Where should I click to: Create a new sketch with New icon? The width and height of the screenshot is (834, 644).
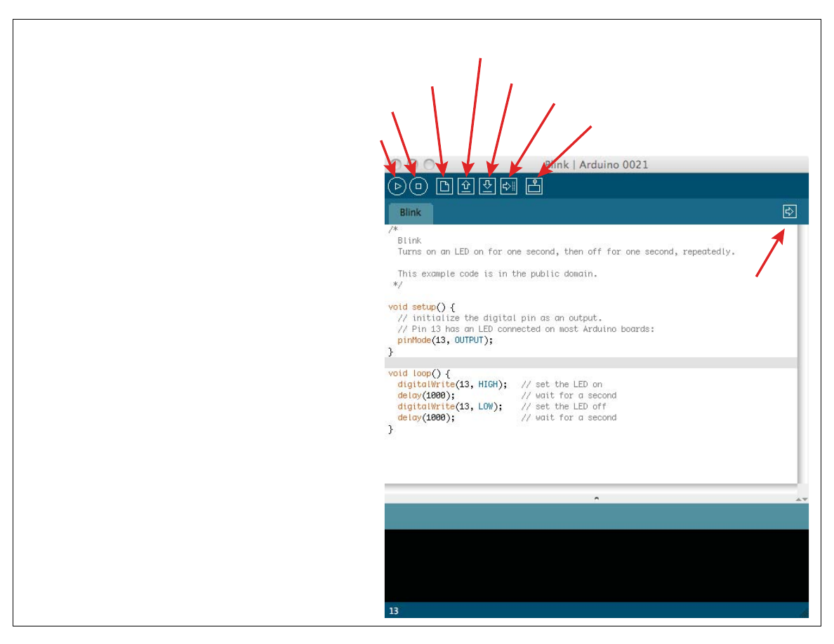444,187
